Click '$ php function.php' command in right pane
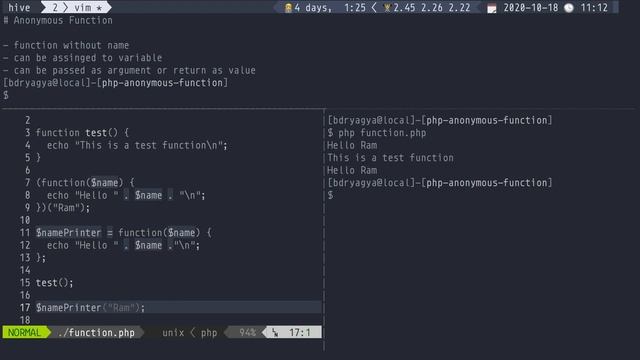 coord(377,133)
